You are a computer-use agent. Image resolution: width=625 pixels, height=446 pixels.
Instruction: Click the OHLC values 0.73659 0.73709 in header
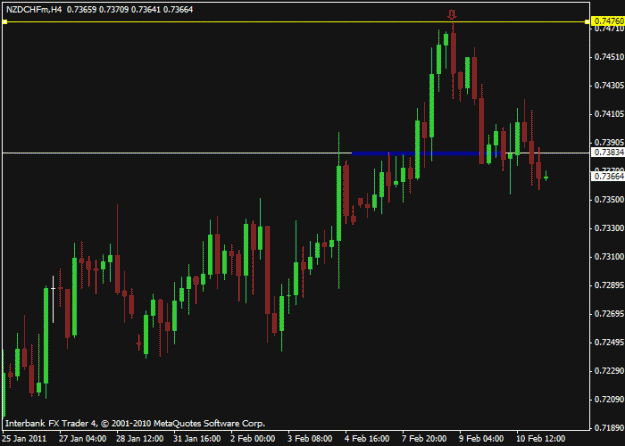(x=98, y=10)
